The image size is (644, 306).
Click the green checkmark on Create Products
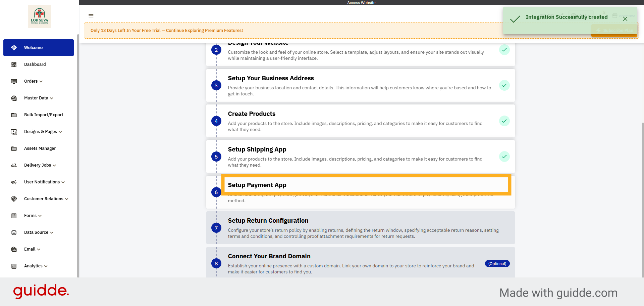[504, 121]
